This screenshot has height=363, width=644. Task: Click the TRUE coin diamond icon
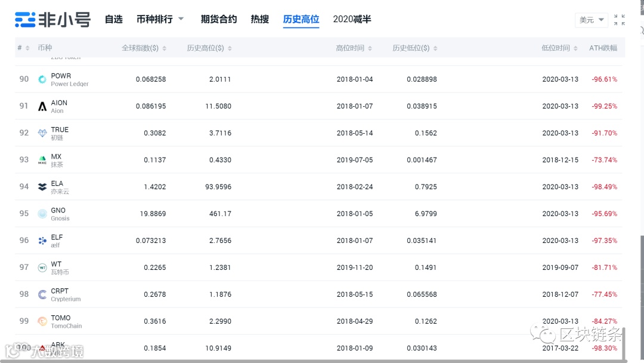42,133
